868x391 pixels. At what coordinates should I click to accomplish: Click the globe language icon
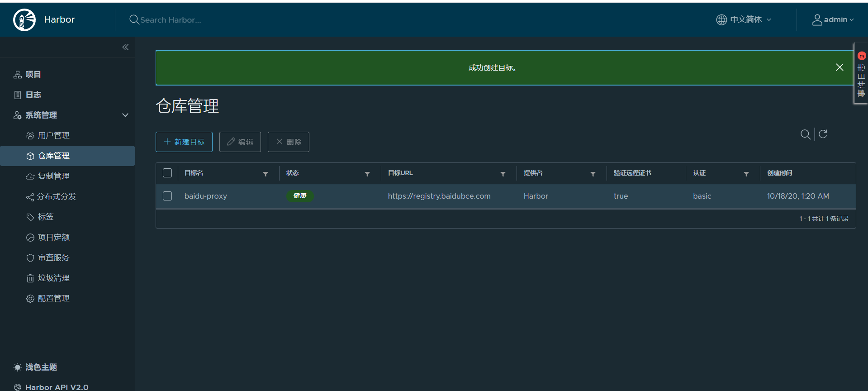(x=721, y=19)
